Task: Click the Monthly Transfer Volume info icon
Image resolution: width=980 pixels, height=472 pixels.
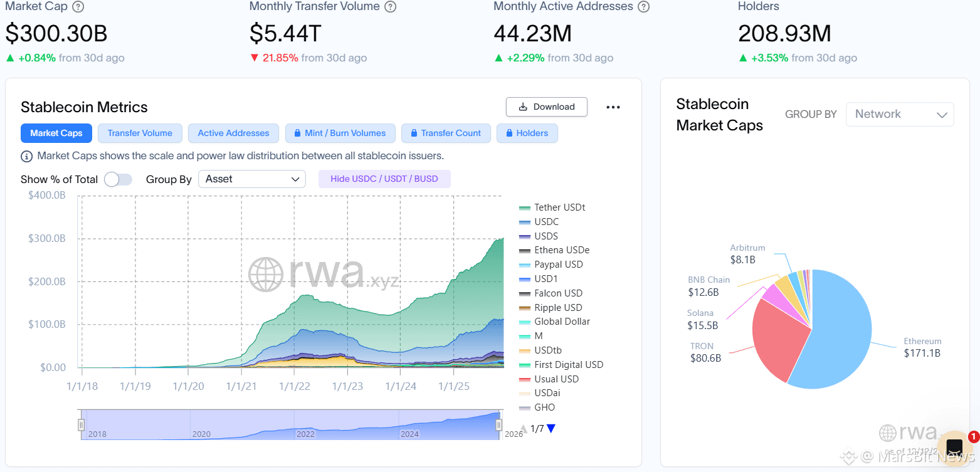Action: point(390,7)
